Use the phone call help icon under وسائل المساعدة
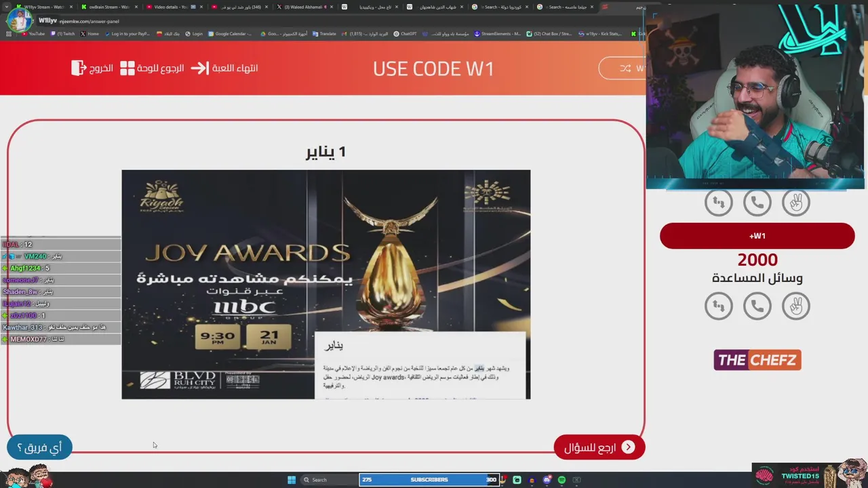868x488 pixels. [x=757, y=306]
